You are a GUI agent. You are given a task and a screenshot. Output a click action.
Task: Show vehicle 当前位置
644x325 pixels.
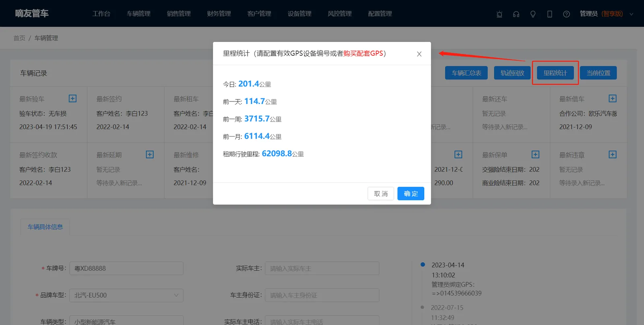click(599, 73)
